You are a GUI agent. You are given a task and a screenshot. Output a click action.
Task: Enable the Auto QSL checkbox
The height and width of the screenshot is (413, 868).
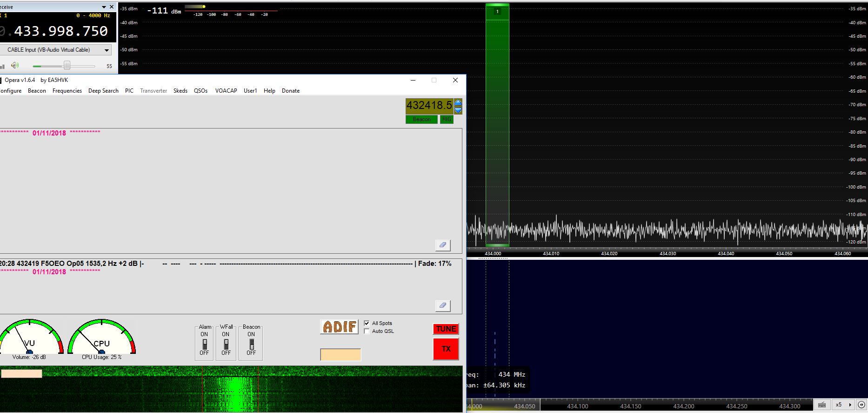367,331
